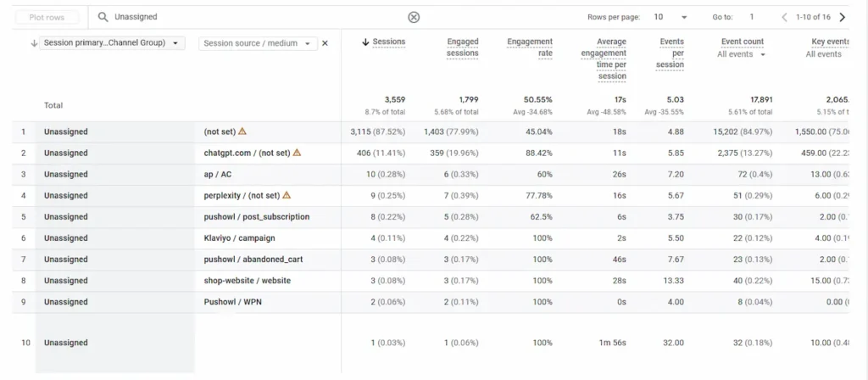Viewport: 868px width, 380px height.
Task: Sort by Average engagement time per session
Action: (604, 59)
